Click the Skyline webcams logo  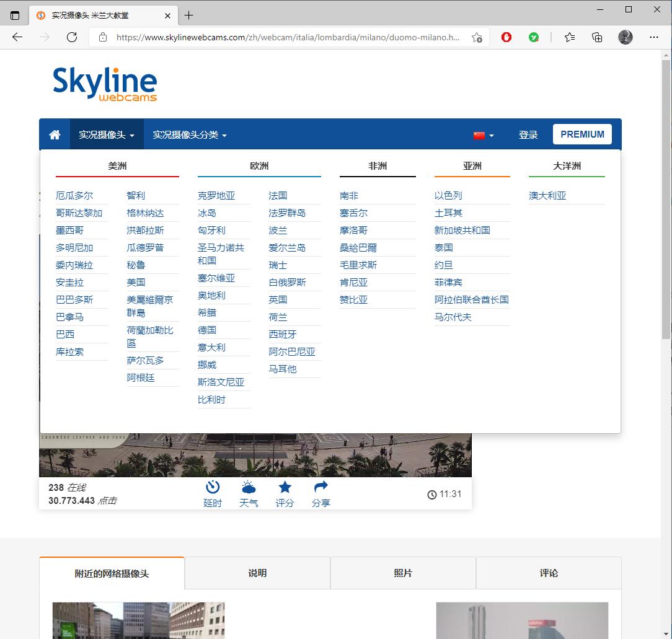click(x=105, y=84)
